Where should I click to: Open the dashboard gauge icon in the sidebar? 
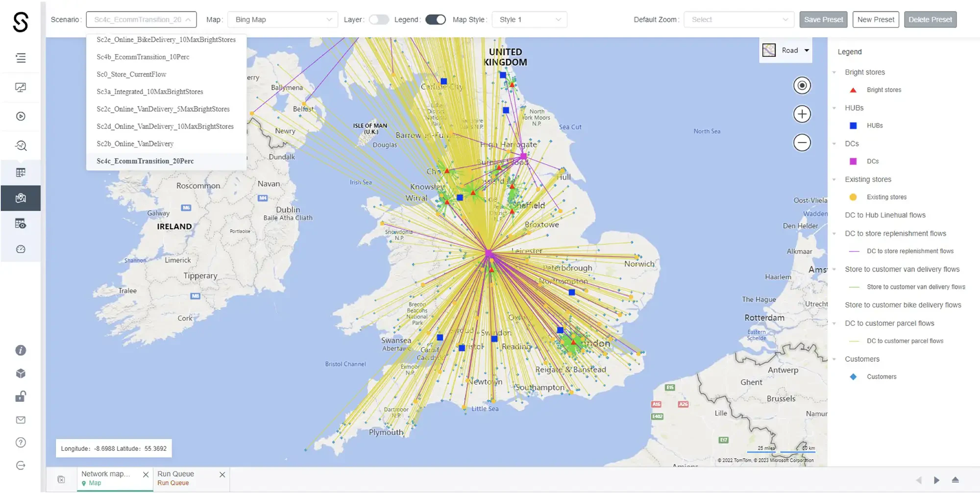click(x=21, y=249)
